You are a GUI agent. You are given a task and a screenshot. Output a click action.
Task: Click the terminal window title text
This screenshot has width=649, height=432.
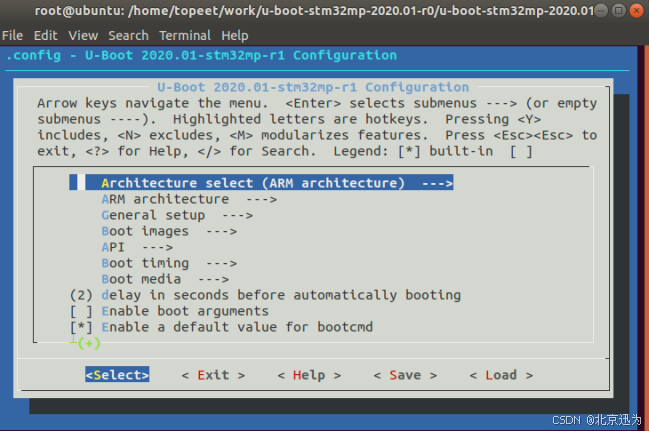[315, 10]
